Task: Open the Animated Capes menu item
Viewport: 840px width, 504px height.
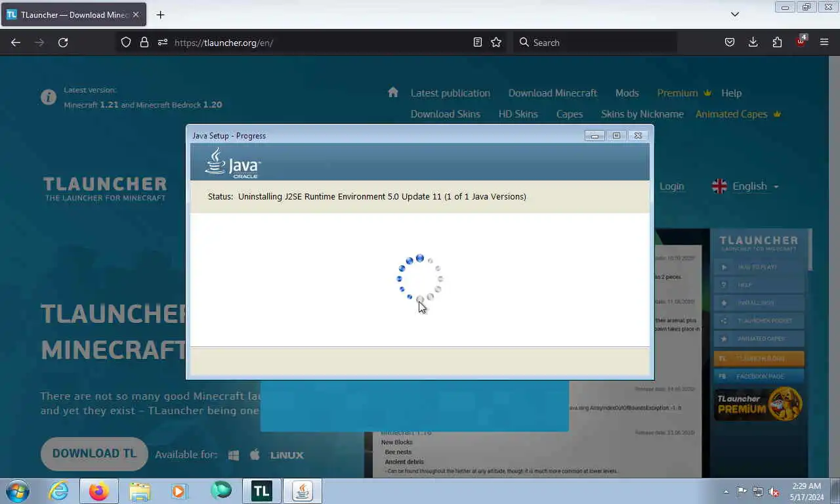Action: (738, 114)
